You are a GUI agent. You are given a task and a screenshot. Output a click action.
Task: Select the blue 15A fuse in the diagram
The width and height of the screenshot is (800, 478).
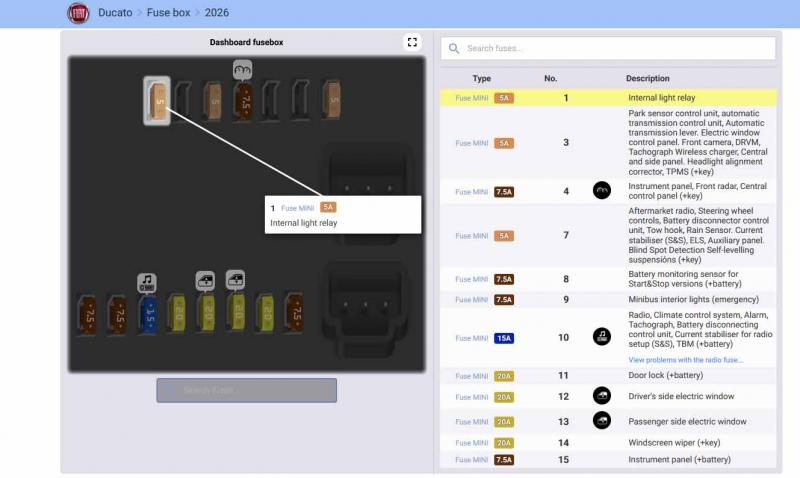coord(148,315)
